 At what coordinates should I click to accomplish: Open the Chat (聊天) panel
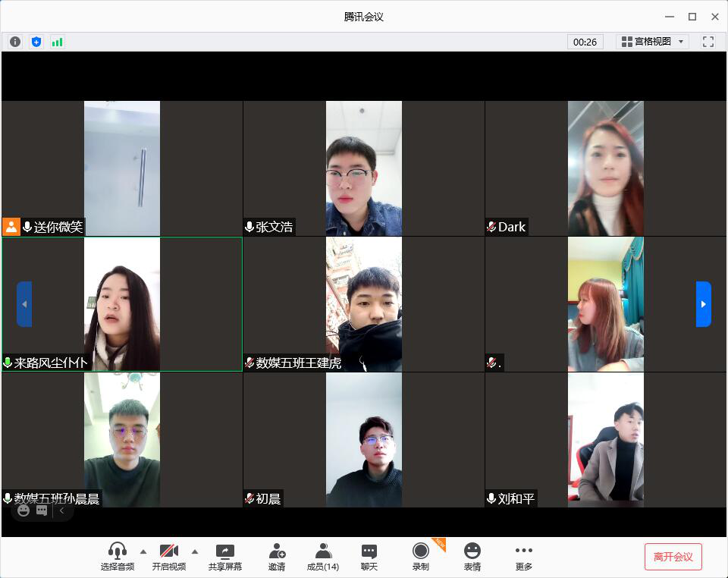369,557
